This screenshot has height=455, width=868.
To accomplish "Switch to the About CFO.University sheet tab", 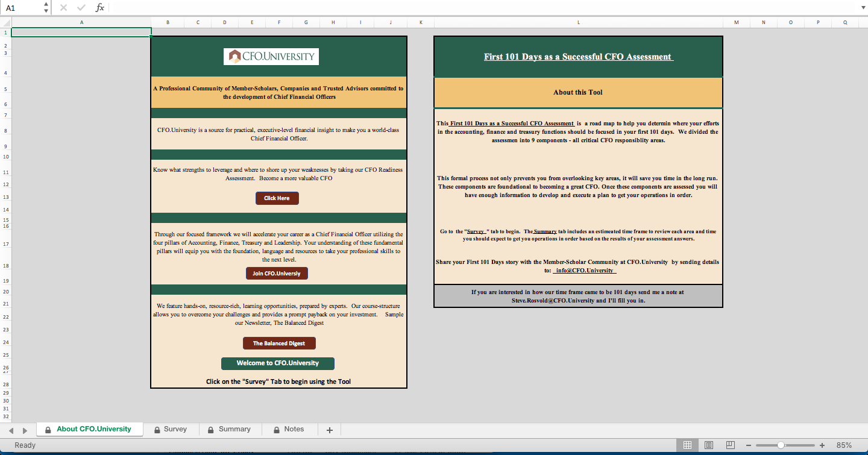I will 90,429.
